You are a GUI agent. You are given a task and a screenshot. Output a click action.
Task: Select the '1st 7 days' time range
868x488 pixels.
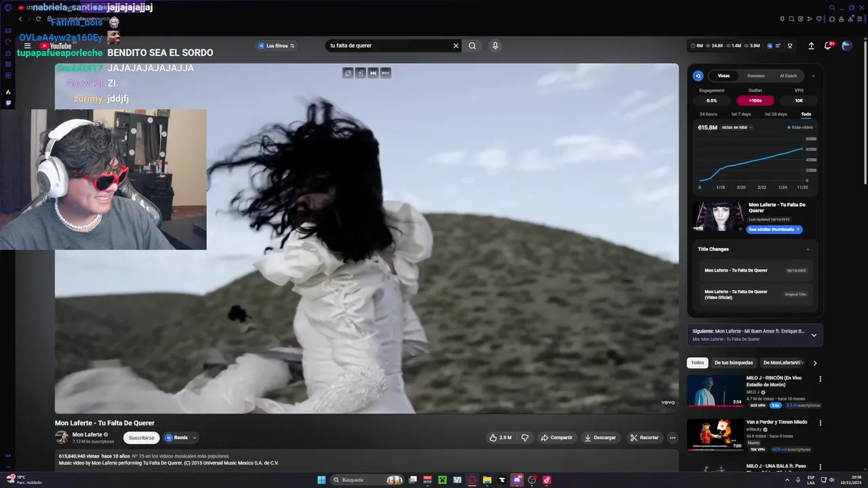[x=740, y=114]
